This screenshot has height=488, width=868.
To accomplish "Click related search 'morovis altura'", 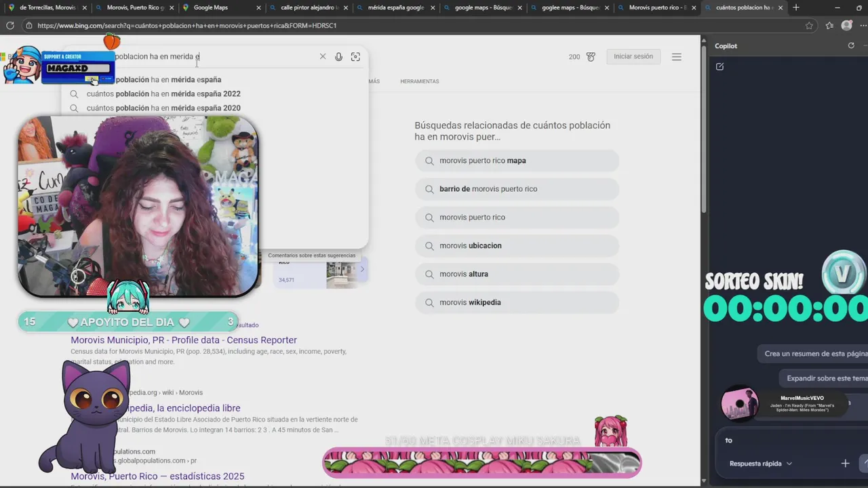I will (517, 274).
